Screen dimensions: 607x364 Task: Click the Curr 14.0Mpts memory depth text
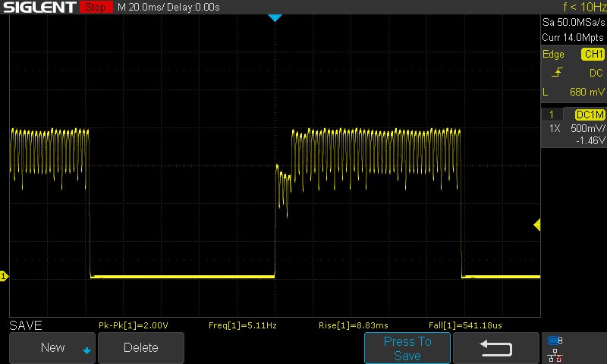click(x=573, y=37)
